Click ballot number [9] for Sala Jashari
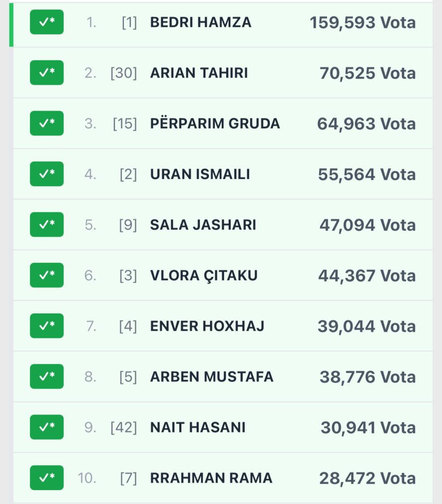 pyautogui.click(x=128, y=225)
